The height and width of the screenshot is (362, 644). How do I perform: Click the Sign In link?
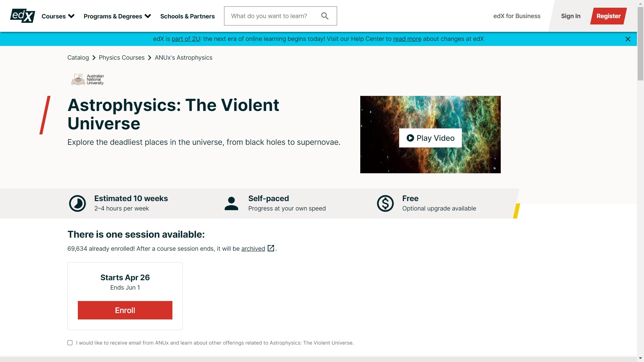(x=571, y=16)
